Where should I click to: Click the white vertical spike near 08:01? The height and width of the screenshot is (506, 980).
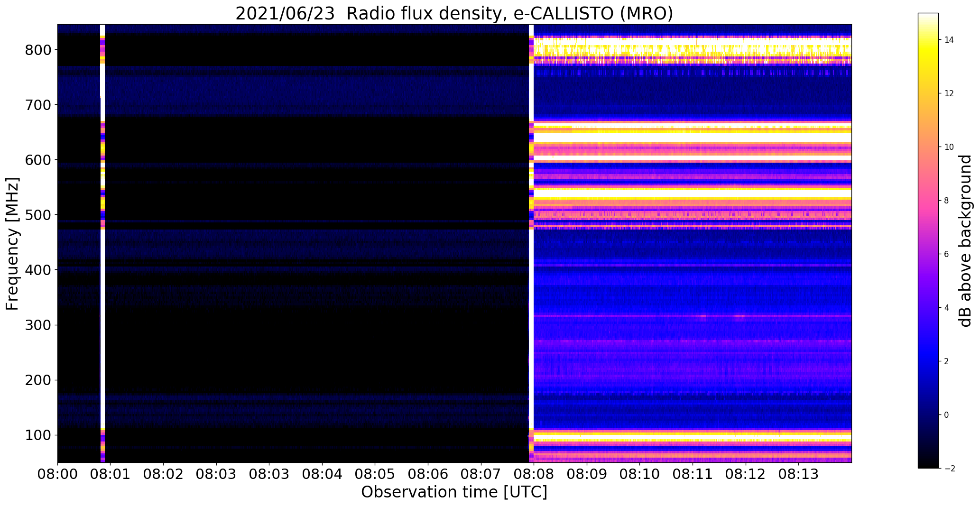tap(102, 243)
